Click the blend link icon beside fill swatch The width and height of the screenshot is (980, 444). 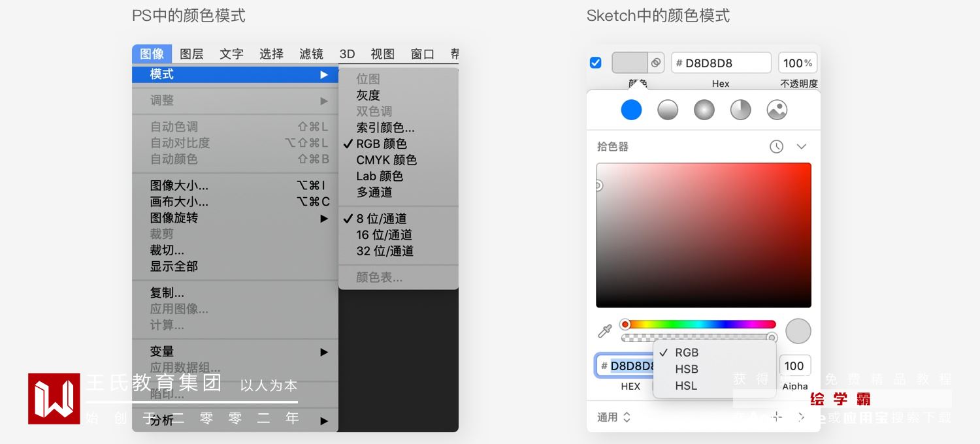click(x=656, y=63)
